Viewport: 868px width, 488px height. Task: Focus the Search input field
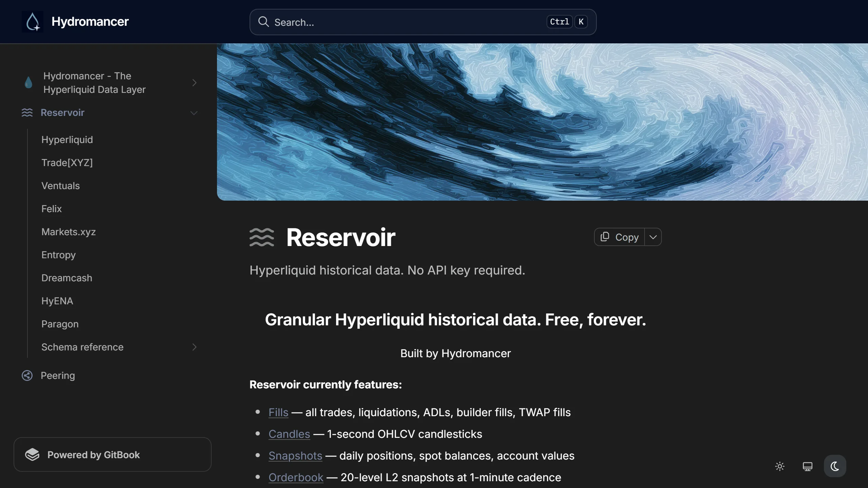[x=423, y=22]
